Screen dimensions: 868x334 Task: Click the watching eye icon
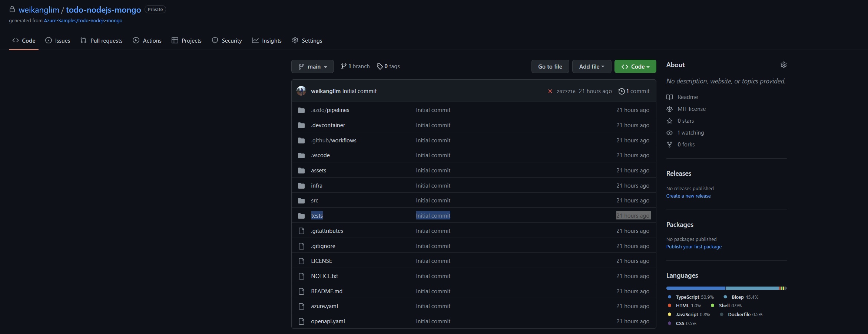(670, 133)
